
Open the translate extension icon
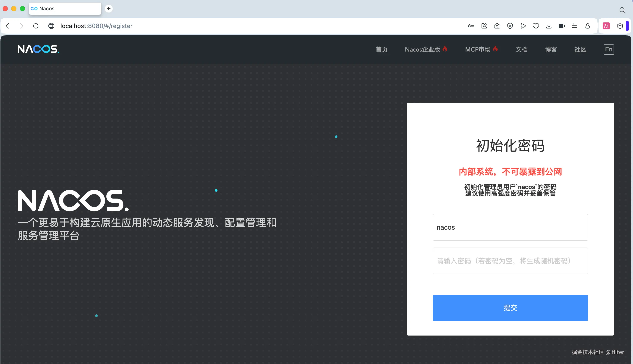[x=606, y=26]
